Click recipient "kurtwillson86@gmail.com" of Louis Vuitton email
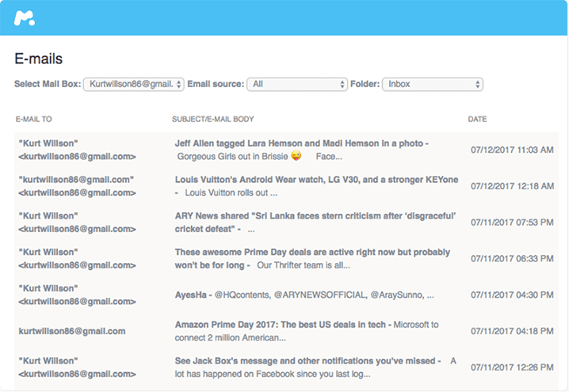The image size is (569, 392). click(77, 186)
